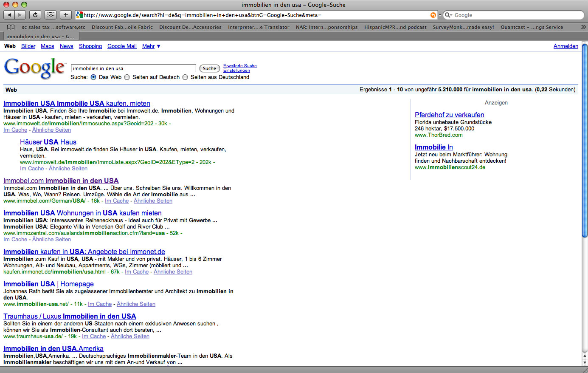Click the blue vertical scrollbar thumb

click(585, 140)
